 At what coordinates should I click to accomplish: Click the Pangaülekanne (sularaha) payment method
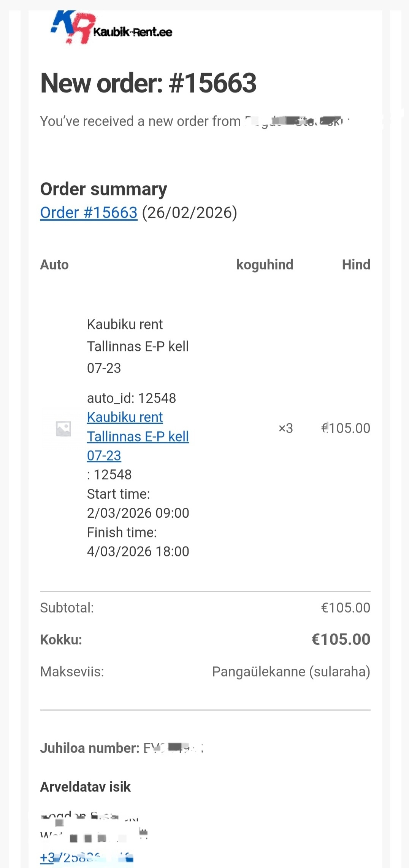coord(291,672)
